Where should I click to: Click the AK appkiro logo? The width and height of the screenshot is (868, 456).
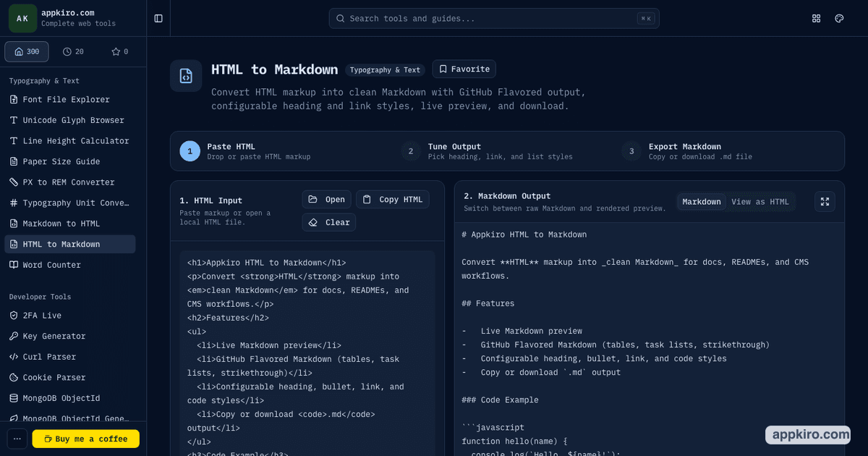pos(22,18)
